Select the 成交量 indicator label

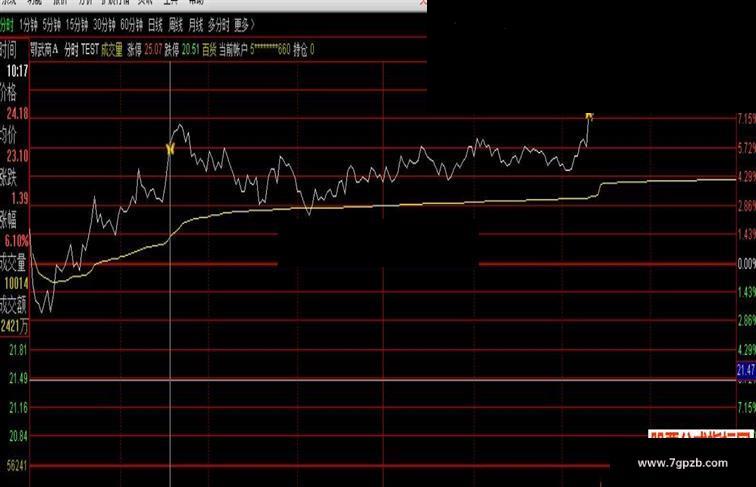click(x=112, y=49)
